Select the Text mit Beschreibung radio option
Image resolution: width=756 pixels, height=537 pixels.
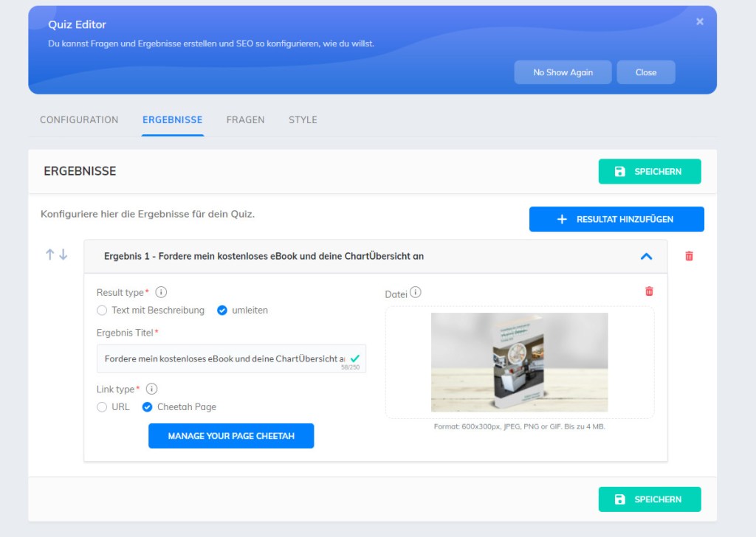(102, 311)
